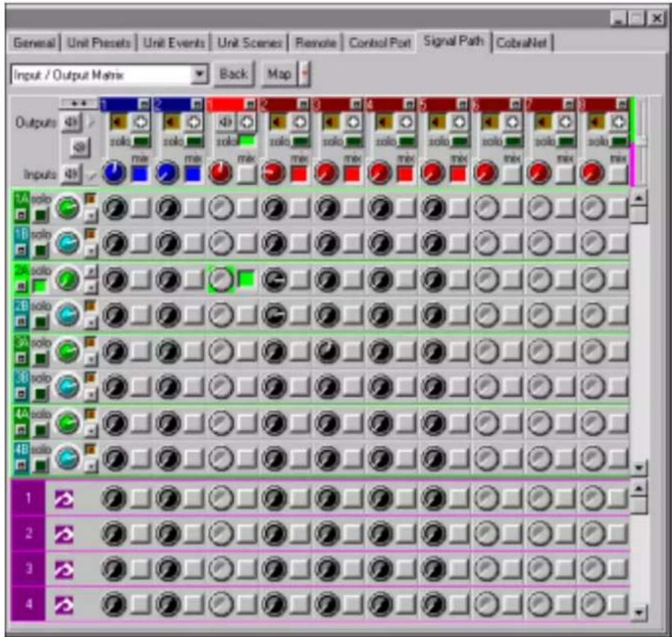Click the speaker icon on blue output 2
672x637 pixels.
(x=171, y=122)
